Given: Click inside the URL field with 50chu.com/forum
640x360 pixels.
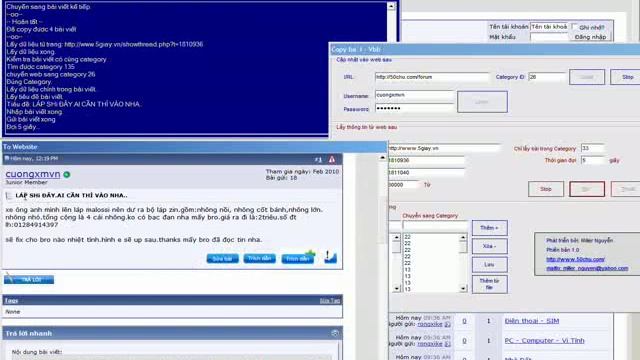Looking at the screenshot, I should (x=432, y=77).
